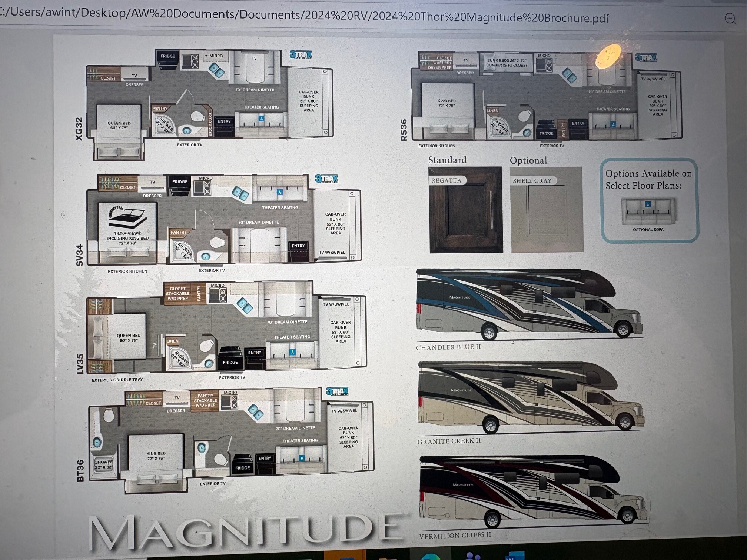The height and width of the screenshot is (560, 747).
Task: Click the RS36 floor plan label
Action: point(404,130)
